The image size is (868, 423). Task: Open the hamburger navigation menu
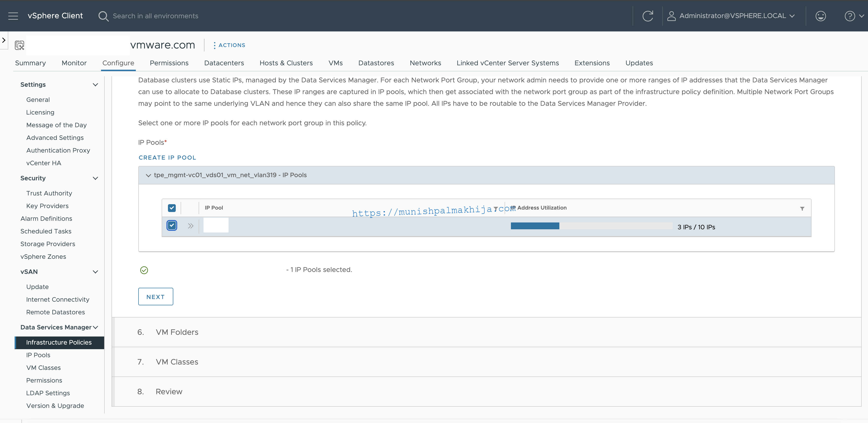[13, 16]
